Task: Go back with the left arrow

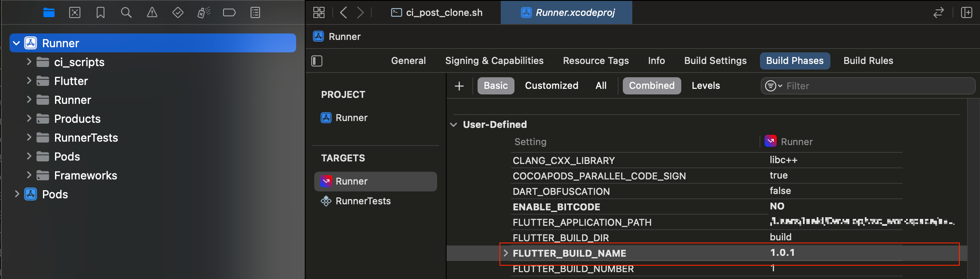Action: coord(343,13)
